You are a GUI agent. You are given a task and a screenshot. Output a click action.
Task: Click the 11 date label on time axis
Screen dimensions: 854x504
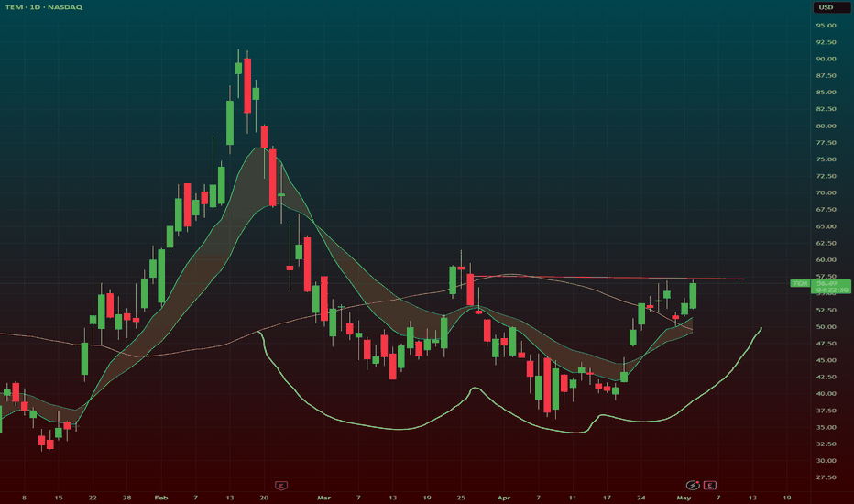[573, 498]
